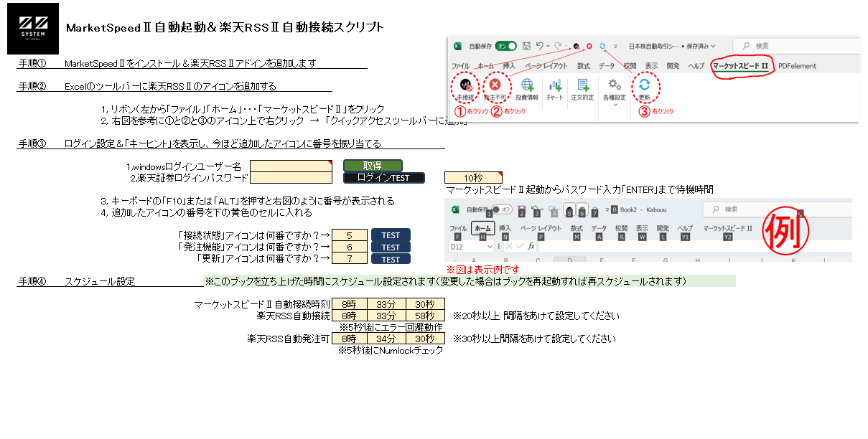Click Excel logo icon in the upper ribbon image
Image resolution: width=868 pixels, height=439 pixels.
pyautogui.click(x=457, y=46)
